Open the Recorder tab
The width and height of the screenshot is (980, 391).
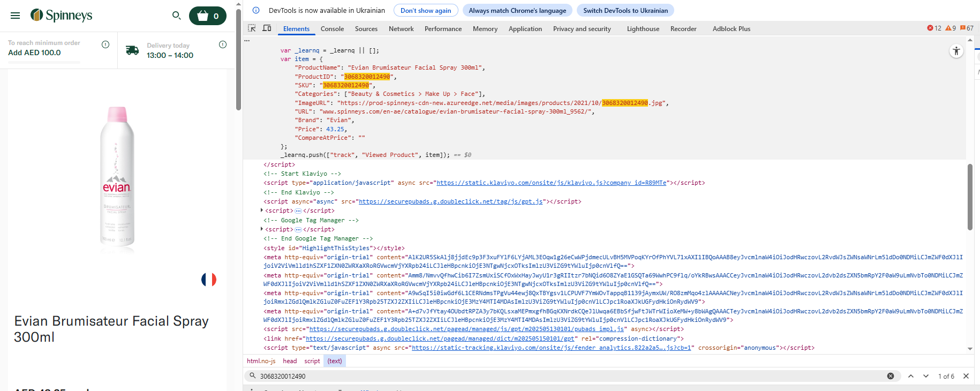[x=683, y=29]
